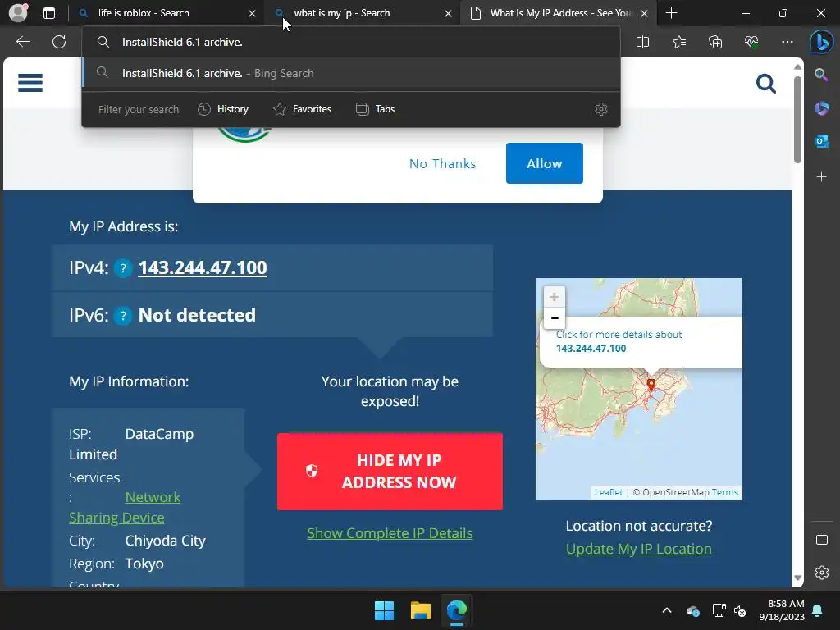Click the IPv4 help question icon
Image resolution: width=840 pixels, height=630 pixels.
(x=123, y=268)
